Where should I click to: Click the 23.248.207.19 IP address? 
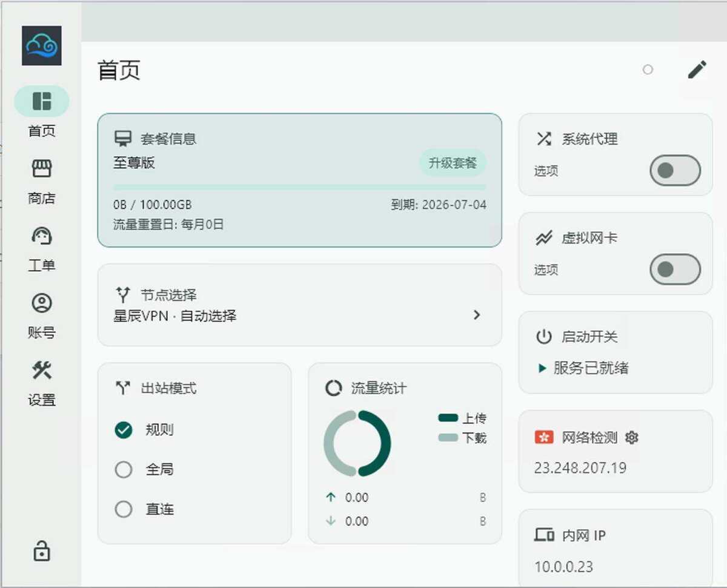point(580,468)
